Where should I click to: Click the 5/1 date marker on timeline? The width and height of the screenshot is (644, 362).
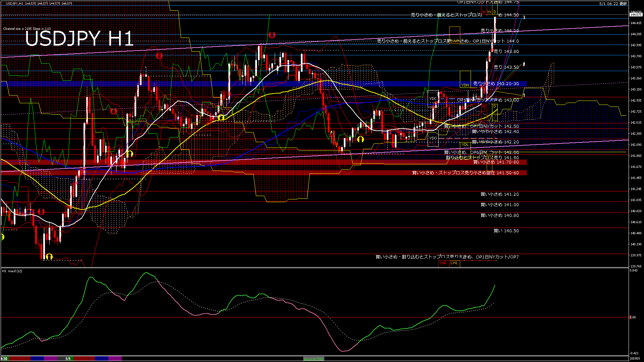click(x=68, y=359)
